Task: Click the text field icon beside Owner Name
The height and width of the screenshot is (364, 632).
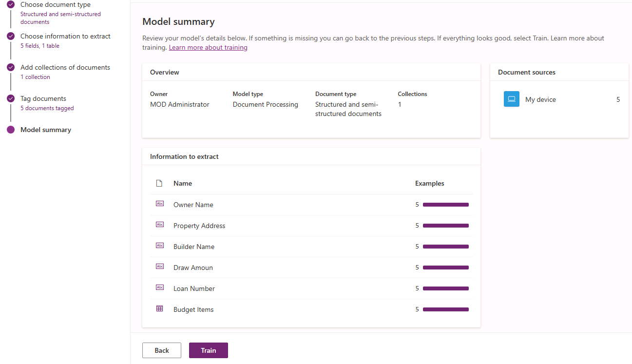Action: pyautogui.click(x=159, y=204)
